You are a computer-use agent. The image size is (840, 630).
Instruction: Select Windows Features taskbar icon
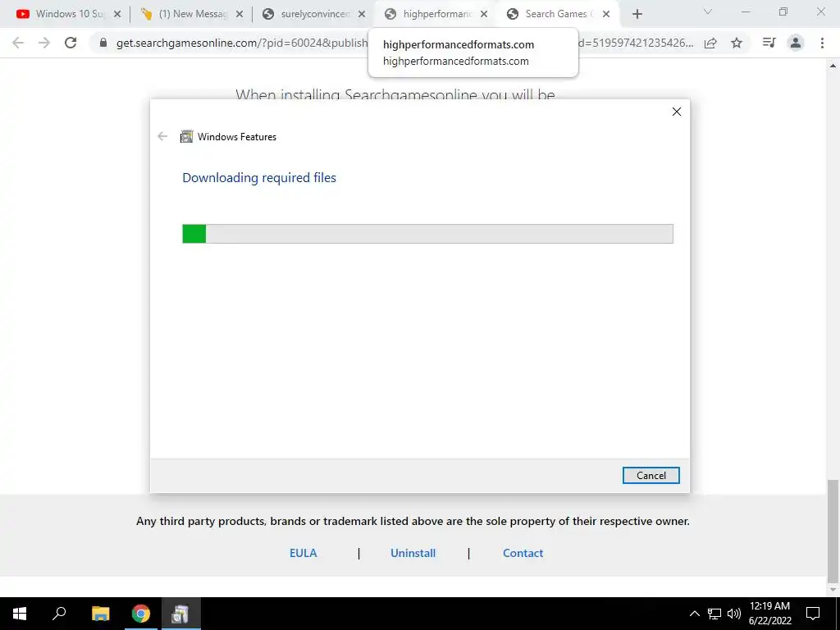pyautogui.click(x=181, y=614)
